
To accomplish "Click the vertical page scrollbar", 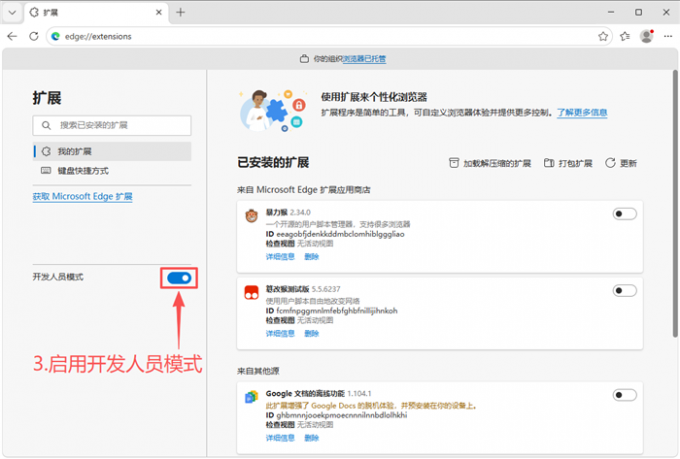I will tap(675, 204).
